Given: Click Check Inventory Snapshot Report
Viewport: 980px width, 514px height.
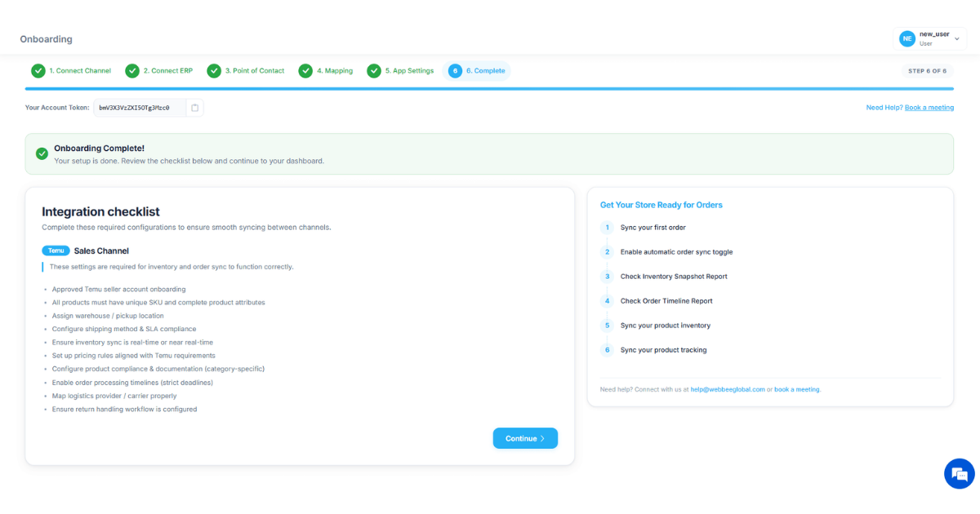Looking at the screenshot, I should (x=674, y=277).
